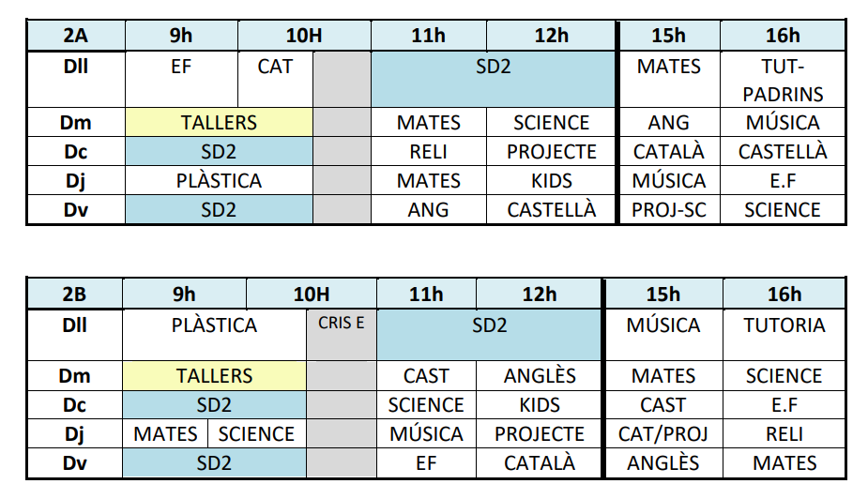Select the CAST cell in 2B Dm row
This screenshot has height=499, width=868.
tap(426, 376)
